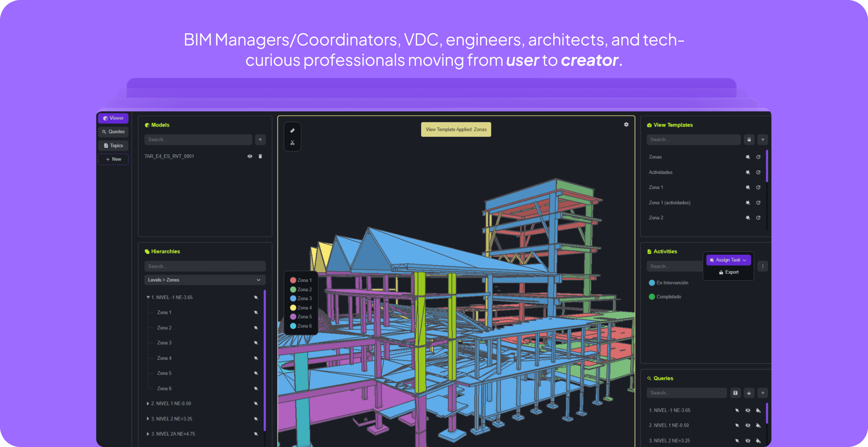The height and width of the screenshot is (447, 868).
Task: Click the plus button in Models panel
Action: click(260, 139)
